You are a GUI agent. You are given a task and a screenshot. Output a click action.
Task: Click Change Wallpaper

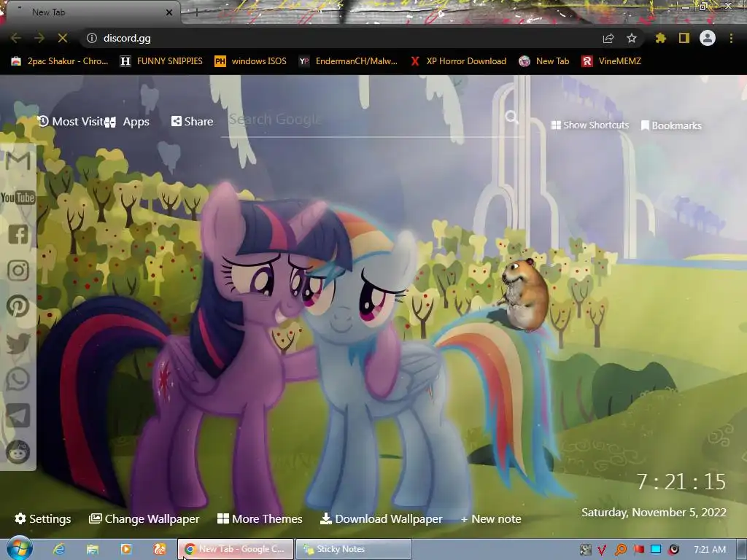144,518
